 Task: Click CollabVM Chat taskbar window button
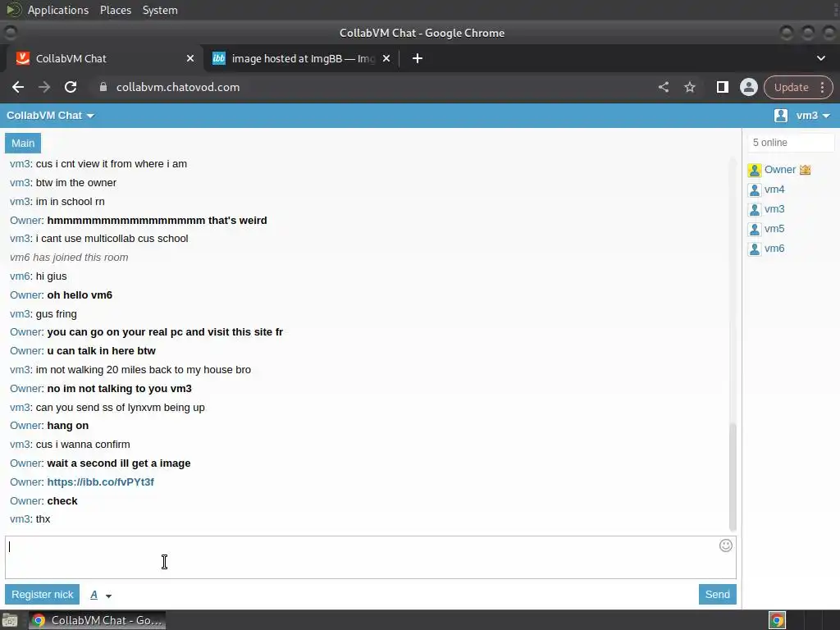(97, 620)
